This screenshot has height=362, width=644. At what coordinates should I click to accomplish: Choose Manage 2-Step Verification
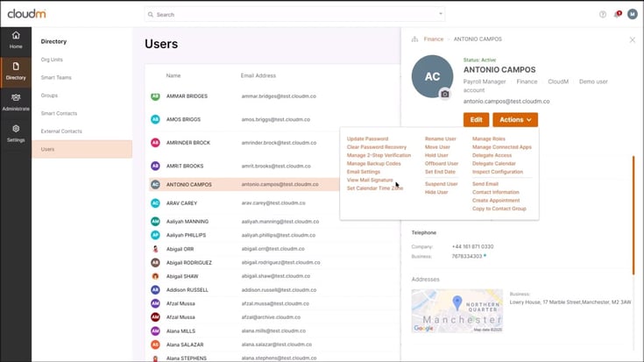point(379,155)
